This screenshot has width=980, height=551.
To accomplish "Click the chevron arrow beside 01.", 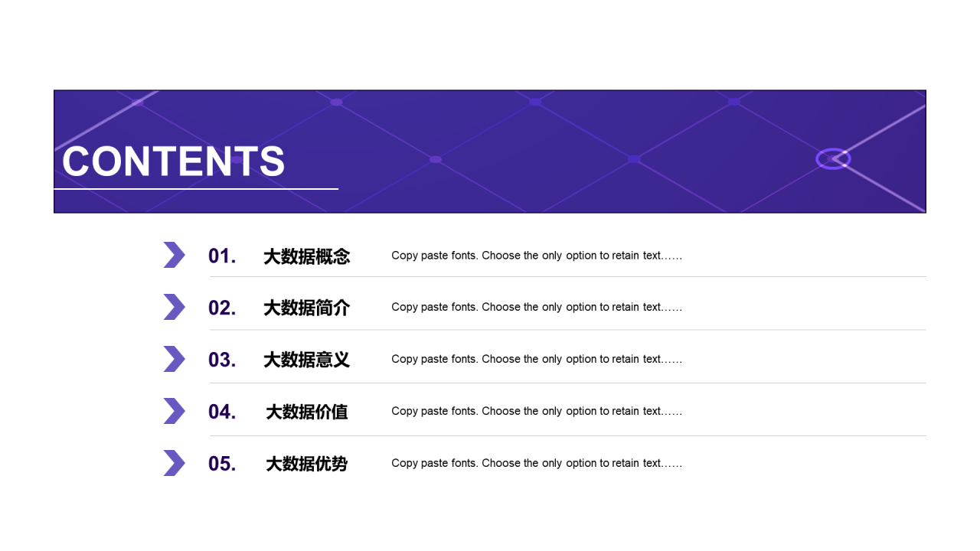I will [x=175, y=255].
